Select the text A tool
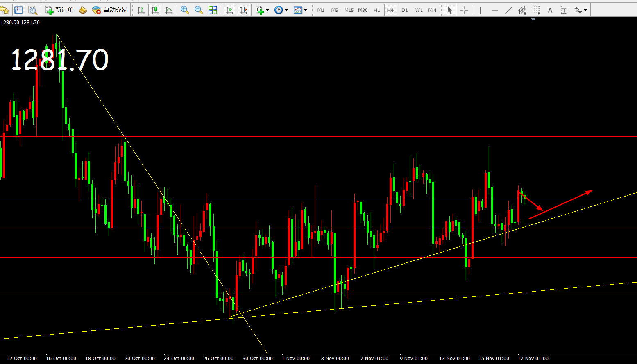 click(550, 10)
